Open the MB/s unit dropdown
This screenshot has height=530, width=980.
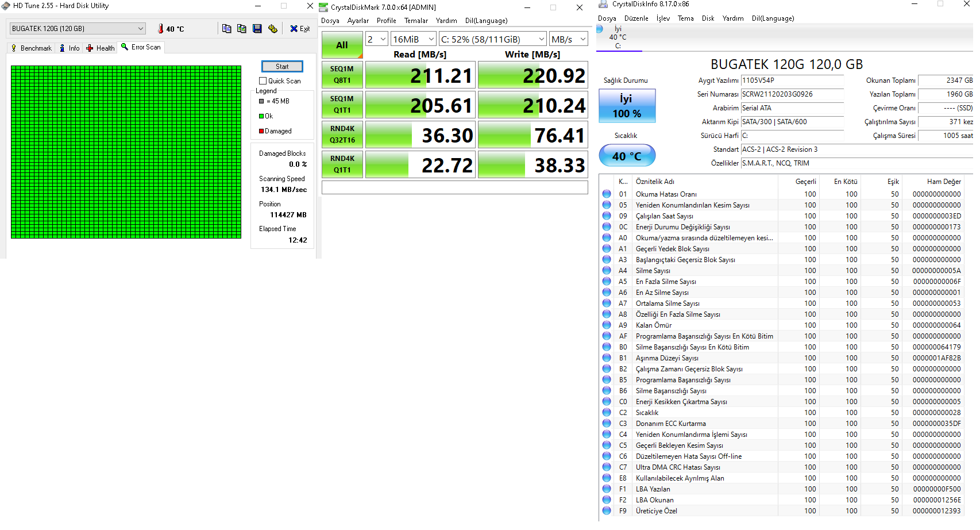569,39
